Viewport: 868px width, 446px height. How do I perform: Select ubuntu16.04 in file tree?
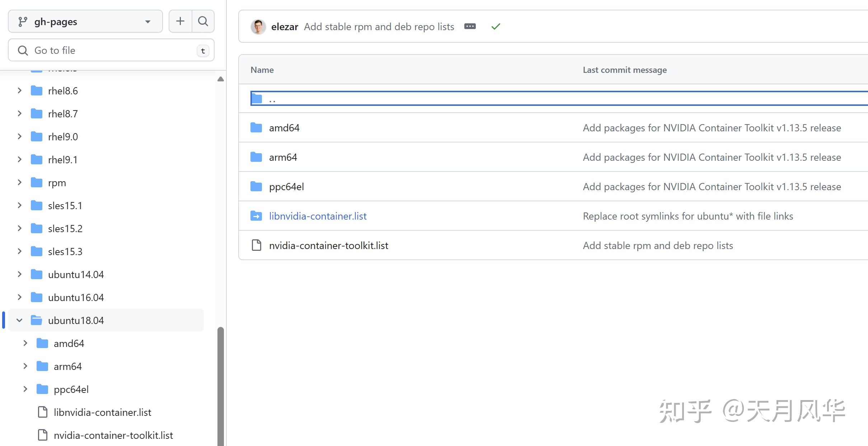[x=76, y=297]
